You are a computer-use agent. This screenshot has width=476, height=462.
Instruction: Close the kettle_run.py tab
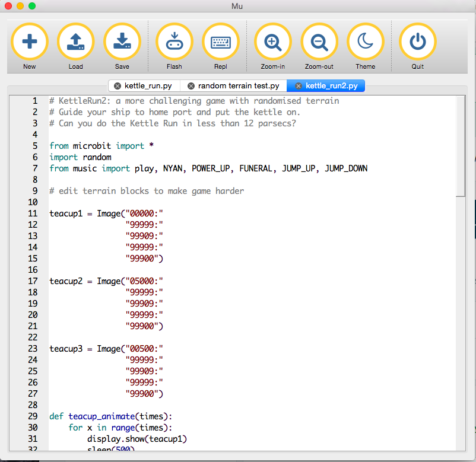click(118, 86)
